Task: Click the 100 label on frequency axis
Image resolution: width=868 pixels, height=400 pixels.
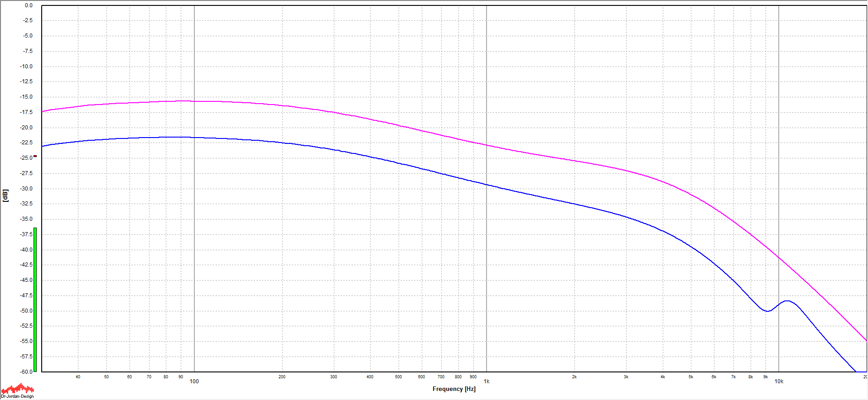Action: [194, 381]
